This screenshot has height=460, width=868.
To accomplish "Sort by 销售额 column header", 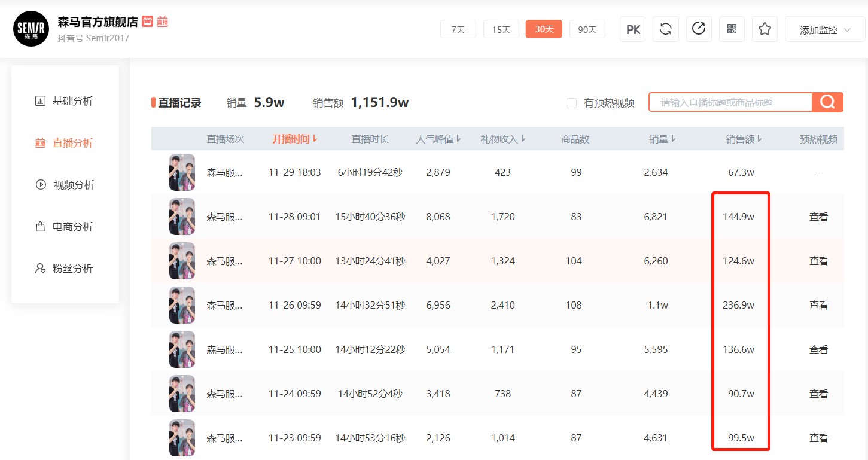I will (744, 139).
